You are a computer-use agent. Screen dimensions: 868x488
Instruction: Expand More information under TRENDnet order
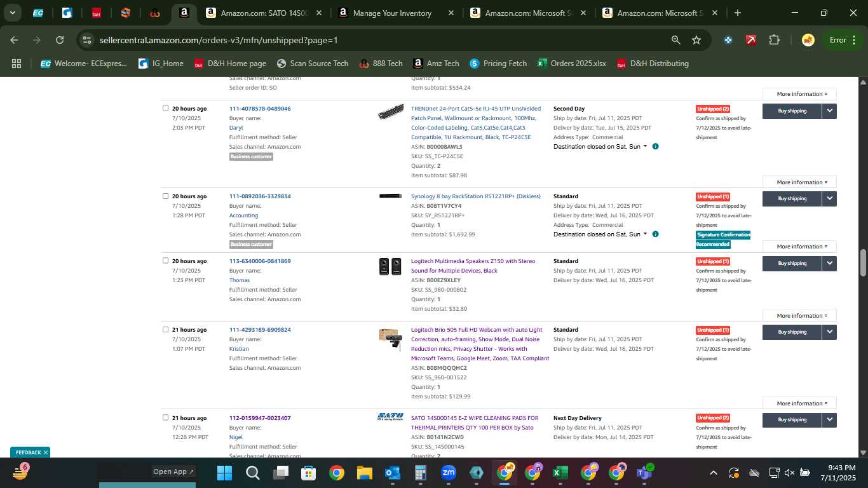799,182
